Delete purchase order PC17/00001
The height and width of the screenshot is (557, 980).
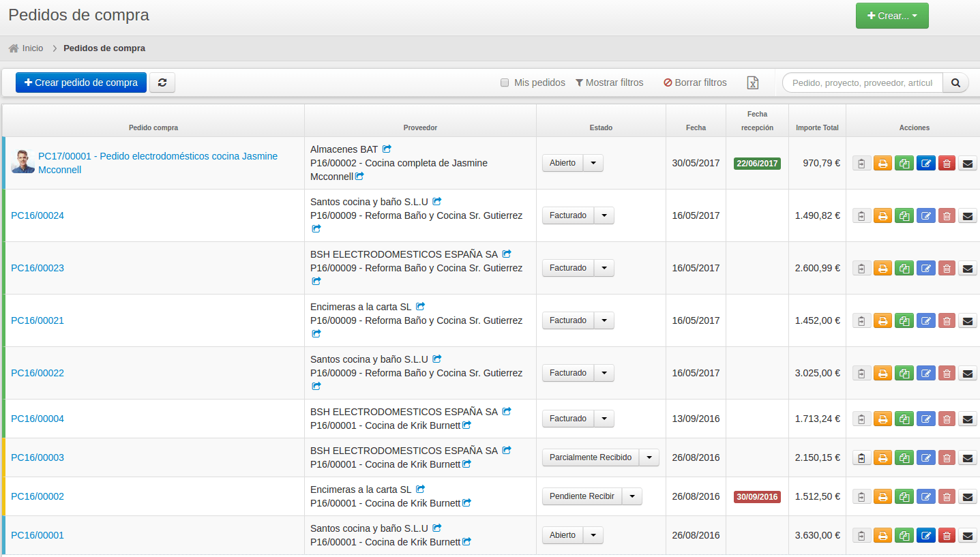point(947,163)
